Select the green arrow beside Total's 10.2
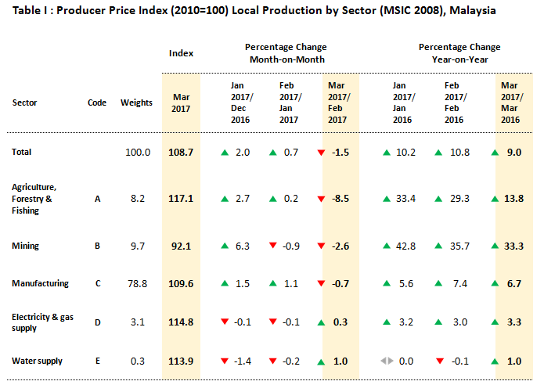 [x=385, y=153]
